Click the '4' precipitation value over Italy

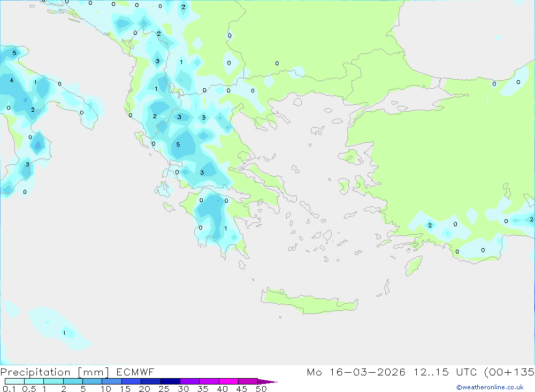pyautogui.click(x=12, y=80)
